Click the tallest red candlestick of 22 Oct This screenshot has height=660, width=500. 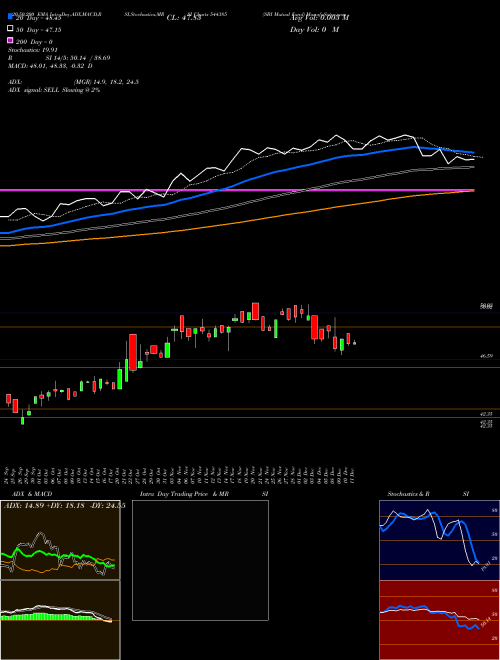(x=133, y=352)
